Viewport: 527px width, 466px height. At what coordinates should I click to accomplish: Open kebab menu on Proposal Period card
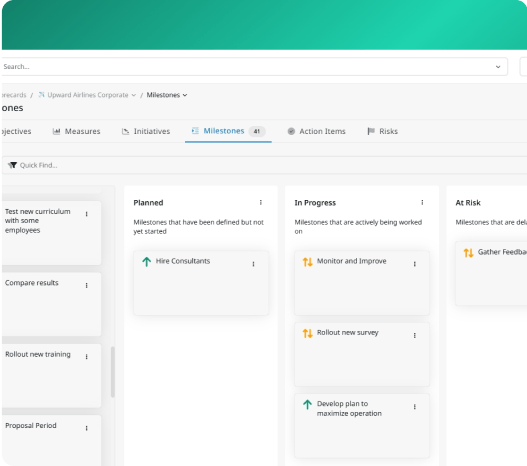[87, 428]
